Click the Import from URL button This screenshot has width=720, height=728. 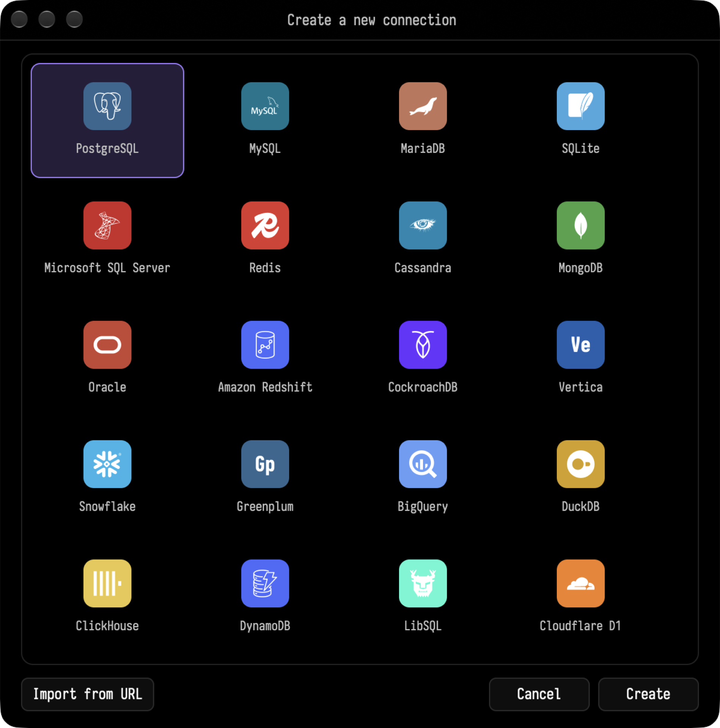88,694
